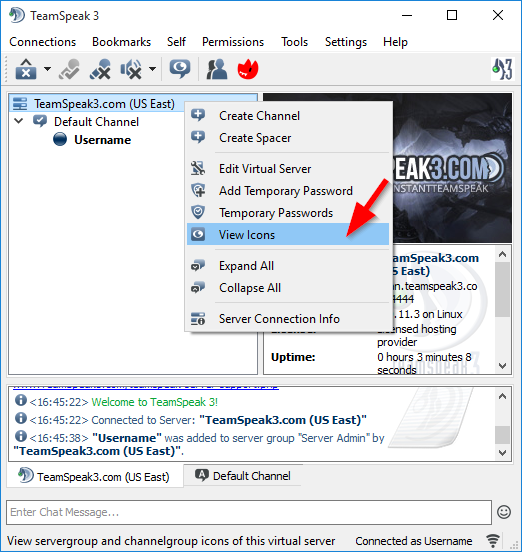Click the Enter Chat Message input field

click(249, 512)
